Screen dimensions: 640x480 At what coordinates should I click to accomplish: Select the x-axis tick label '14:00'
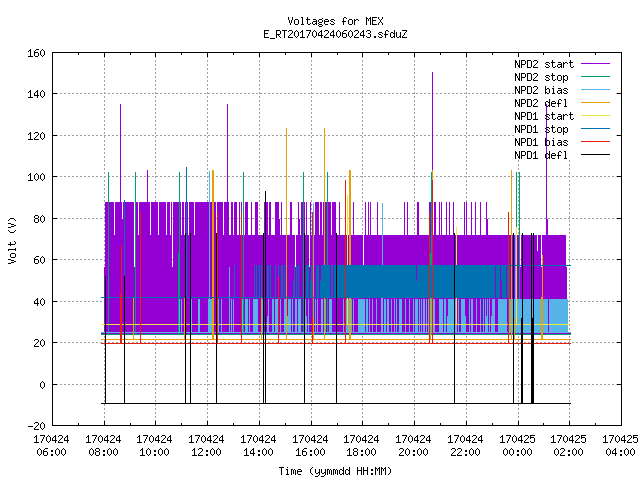coord(258,452)
